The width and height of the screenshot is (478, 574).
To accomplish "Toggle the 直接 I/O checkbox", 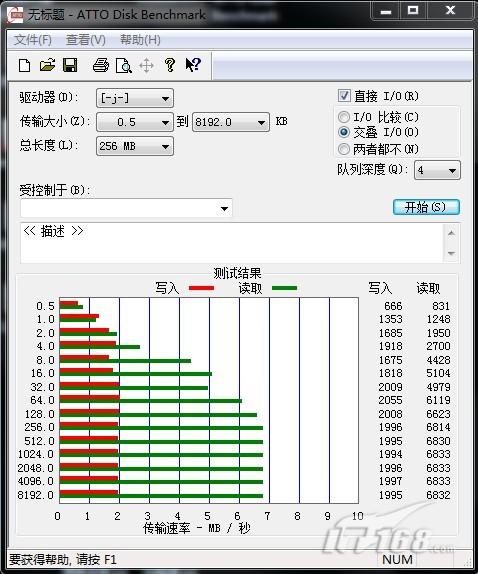I will coord(344,96).
